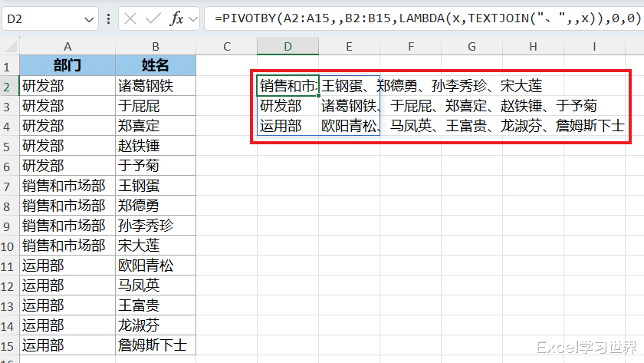This screenshot has width=644, height=363.
Task: Select cell containing 诸葛钢铁 in column B
Action: [x=156, y=86]
